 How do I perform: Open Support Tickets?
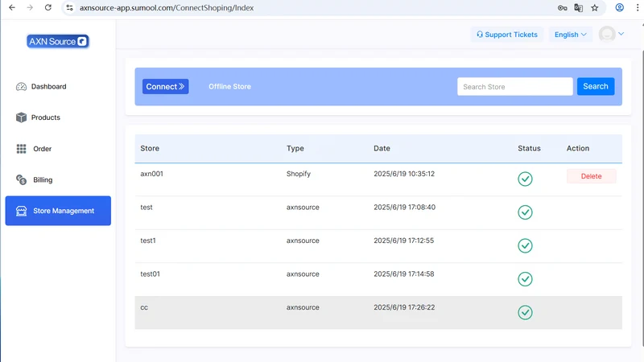pyautogui.click(x=507, y=35)
